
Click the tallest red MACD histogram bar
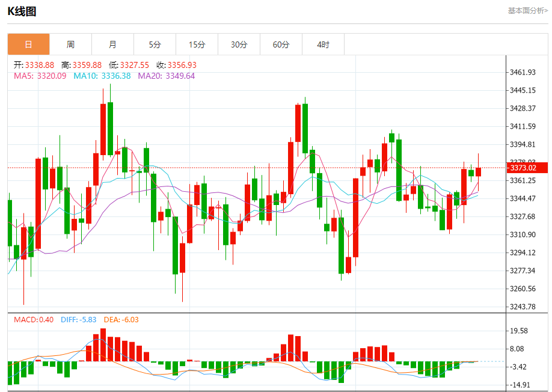click(103, 345)
